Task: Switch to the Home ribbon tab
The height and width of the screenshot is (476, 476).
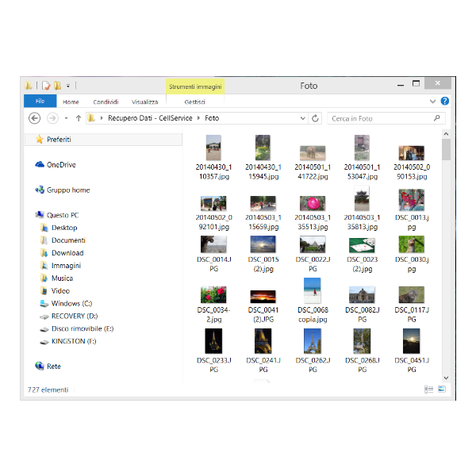Action: pyautogui.click(x=71, y=102)
